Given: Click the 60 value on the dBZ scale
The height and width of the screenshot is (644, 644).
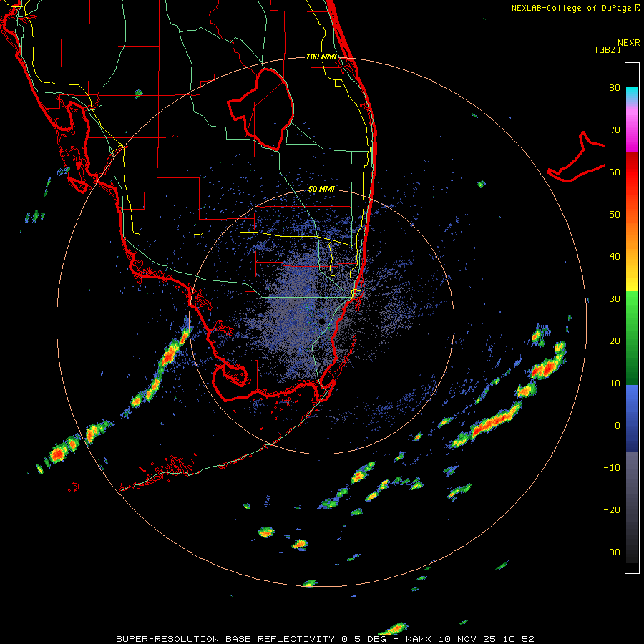Looking at the screenshot, I should pos(615,172).
